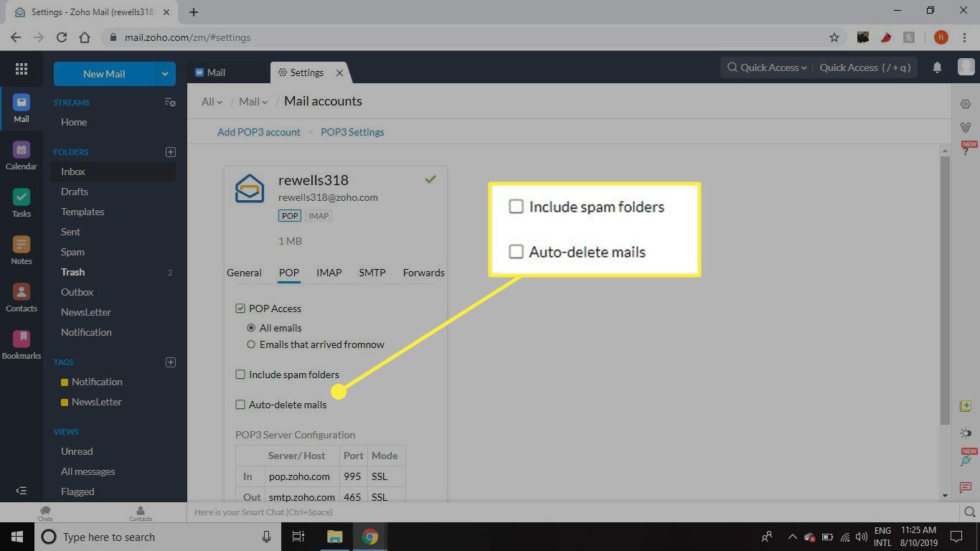Open the Inbox folder

pos(113,171)
